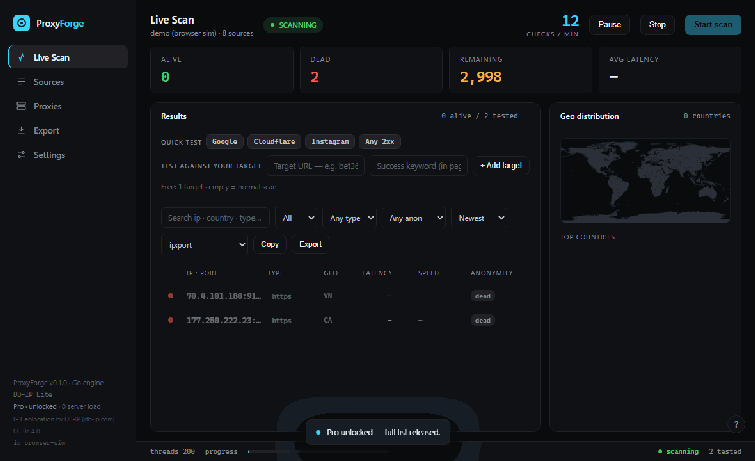Image resolution: width=755 pixels, height=461 pixels.
Task: Click dead badge on 78.4.101.180 row
Action: coord(482,296)
